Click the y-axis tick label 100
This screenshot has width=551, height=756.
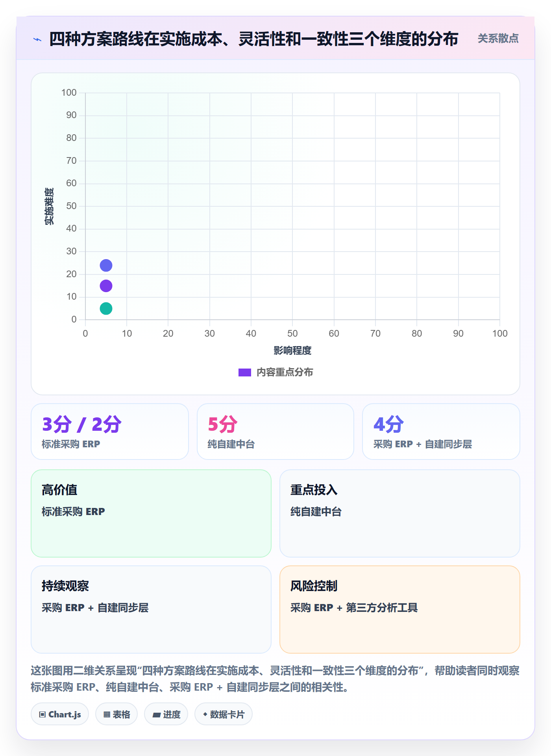click(x=69, y=93)
